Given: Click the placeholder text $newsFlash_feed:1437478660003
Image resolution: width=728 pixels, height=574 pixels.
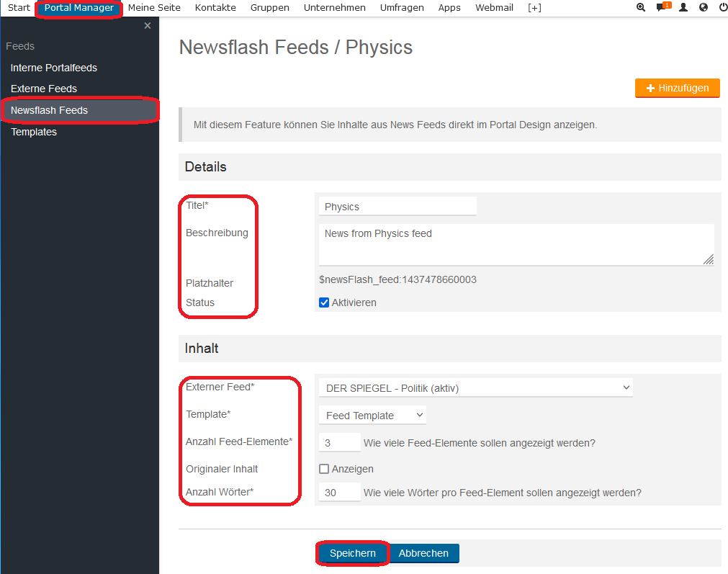Looking at the screenshot, I should [x=398, y=279].
